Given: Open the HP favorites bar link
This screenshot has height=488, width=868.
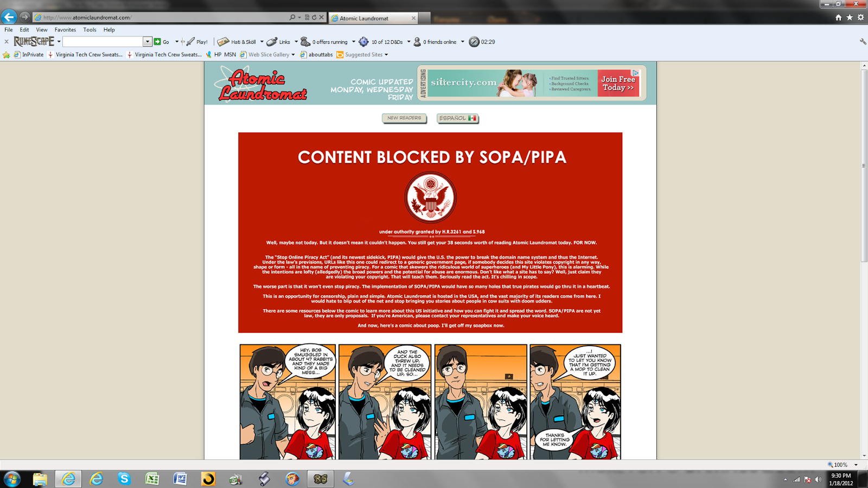Looking at the screenshot, I should pyautogui.click(x=214, y=55).
